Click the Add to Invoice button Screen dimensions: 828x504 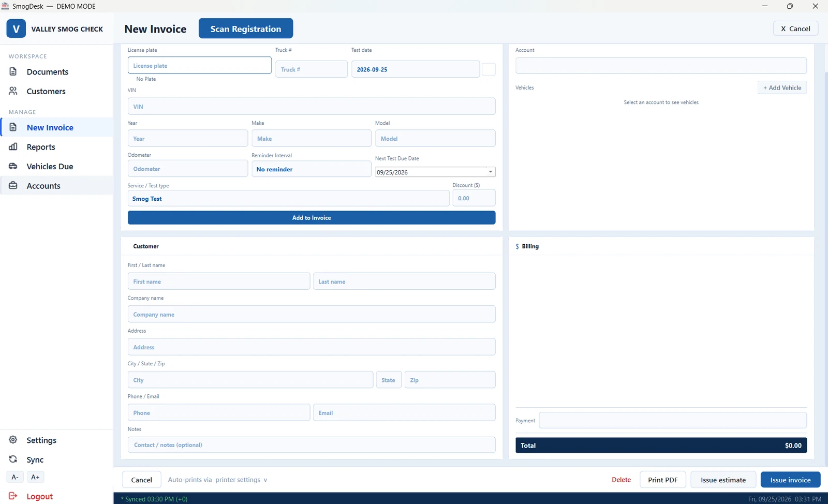[312, 218]
